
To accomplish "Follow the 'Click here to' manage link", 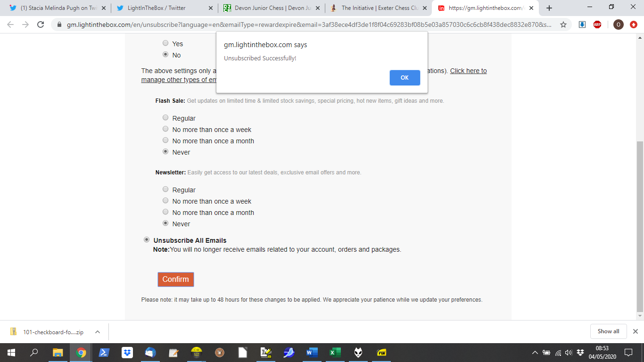I will click(x=469, y=71).
